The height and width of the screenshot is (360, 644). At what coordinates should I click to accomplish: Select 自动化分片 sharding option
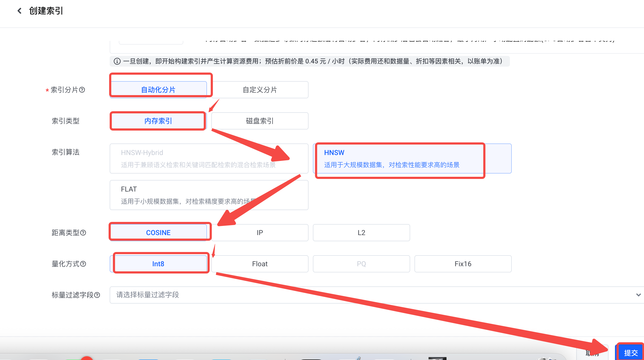click(158, 90)
